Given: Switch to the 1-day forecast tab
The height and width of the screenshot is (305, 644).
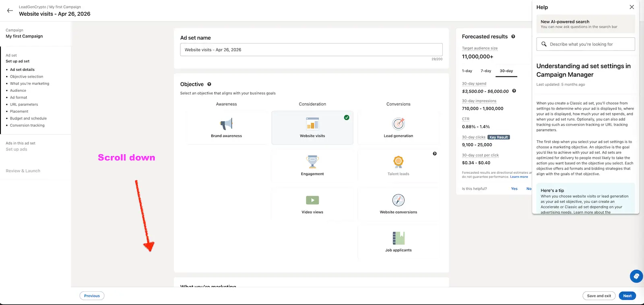Looking at the screenshot, I should tap(467, 71).
